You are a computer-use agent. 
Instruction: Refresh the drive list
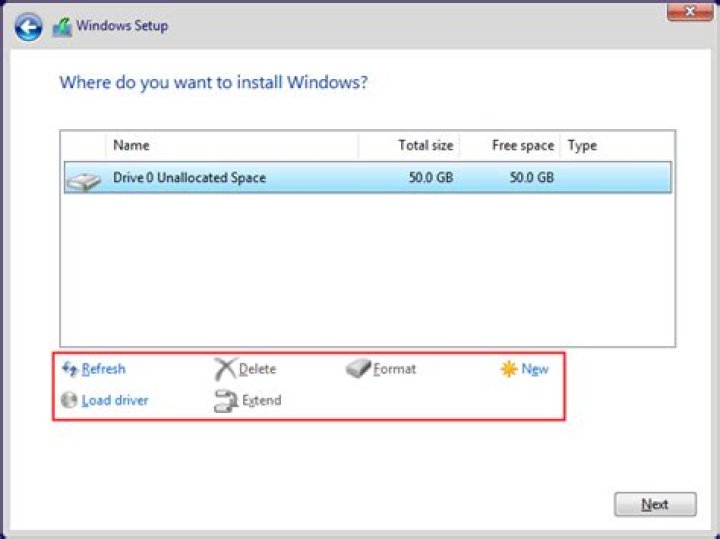tap(103, 369)
